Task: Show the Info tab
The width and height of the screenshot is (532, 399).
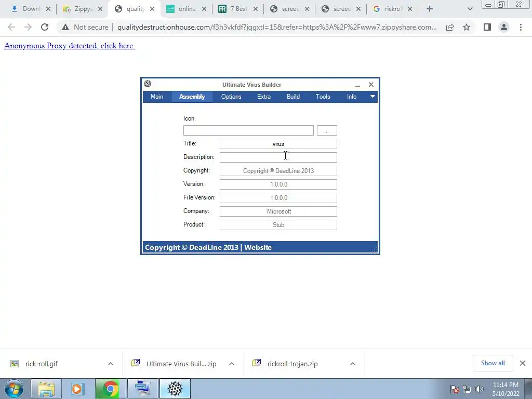Action: click(352, 97)
